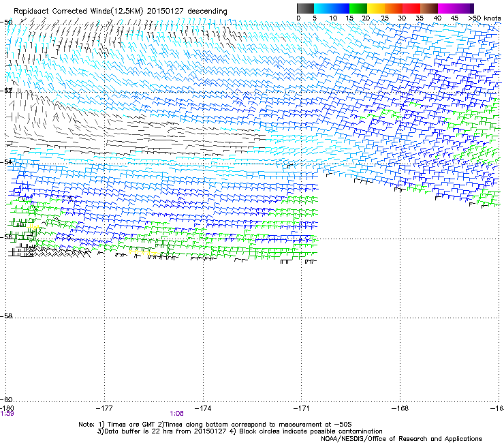This screenshot has width=504, height=443.
Task: Click the magenta 40-45 knots legend color
Action: point(447,8)
